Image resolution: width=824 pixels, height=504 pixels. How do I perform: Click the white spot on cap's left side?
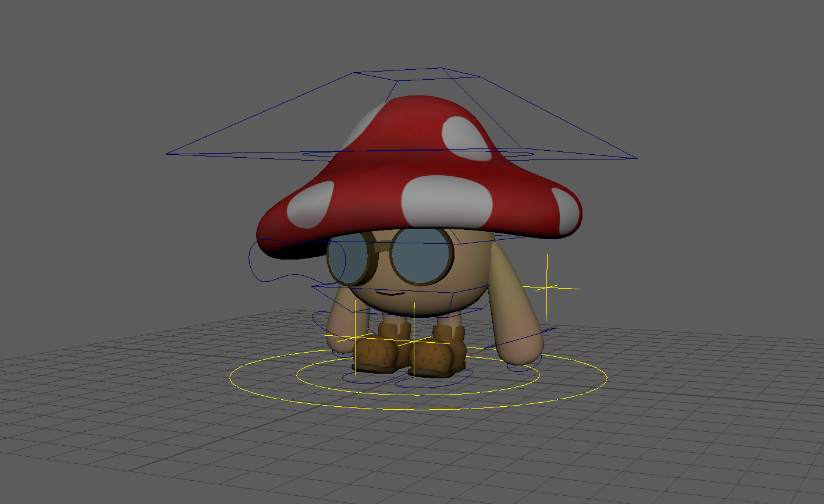point(311,204)
